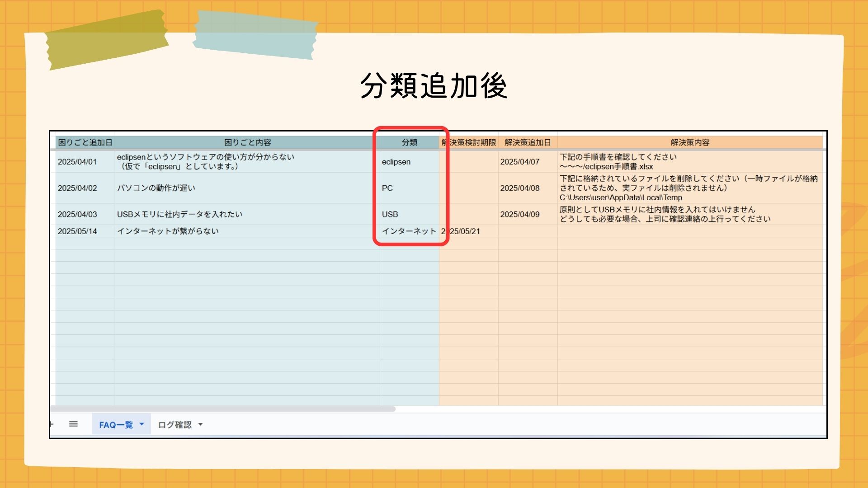Select the eclipsen category cell

tap(396, 162)
